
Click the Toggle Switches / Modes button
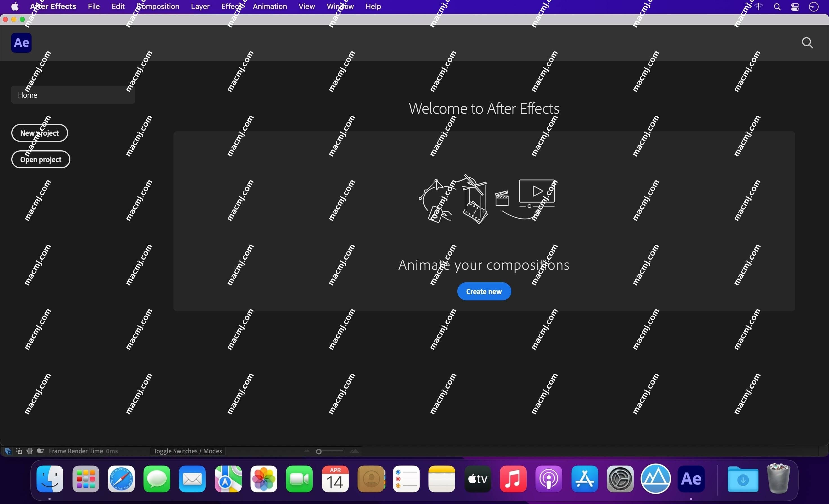pos(187,451)
